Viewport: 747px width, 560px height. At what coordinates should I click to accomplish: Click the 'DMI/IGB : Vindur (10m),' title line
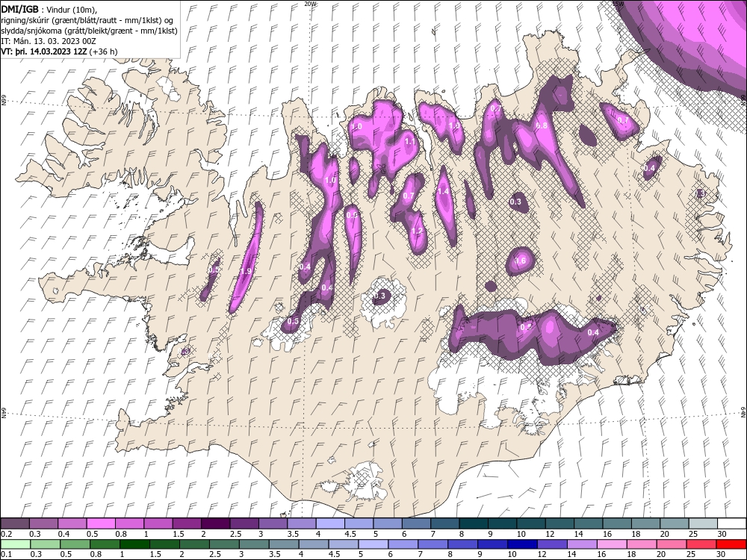pos(49,8)
